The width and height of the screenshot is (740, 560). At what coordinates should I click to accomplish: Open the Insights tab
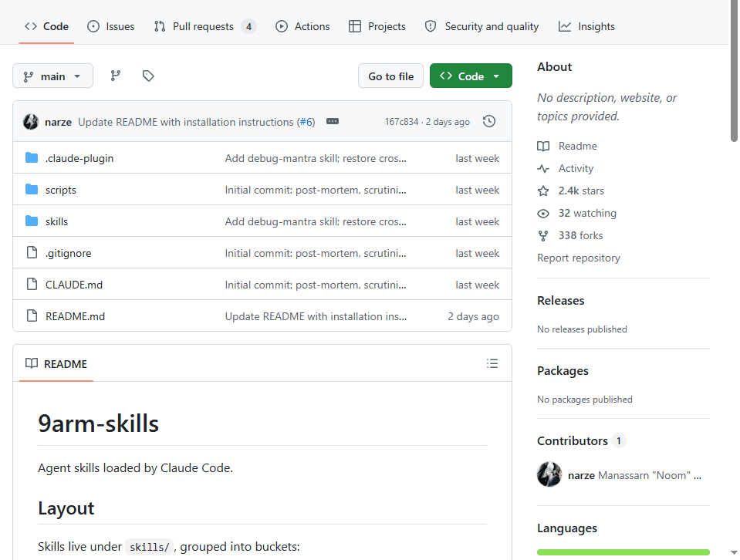point(586,26)
